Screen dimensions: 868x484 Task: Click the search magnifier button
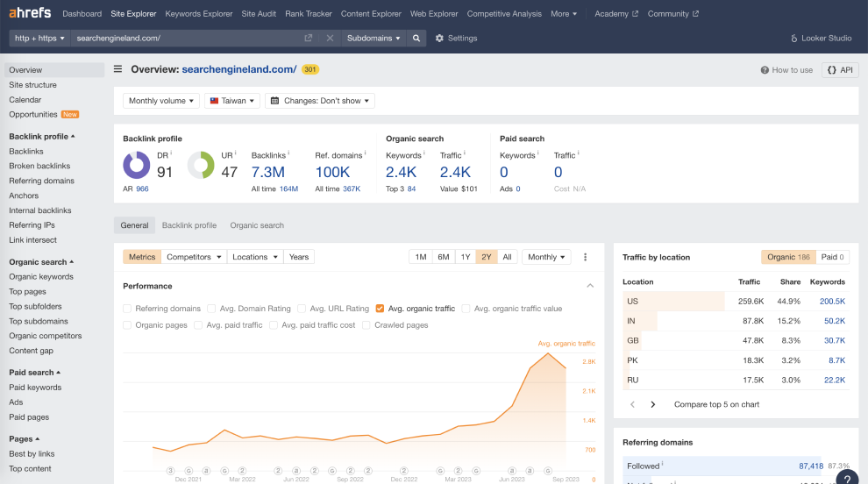click(x=416, y=38)
